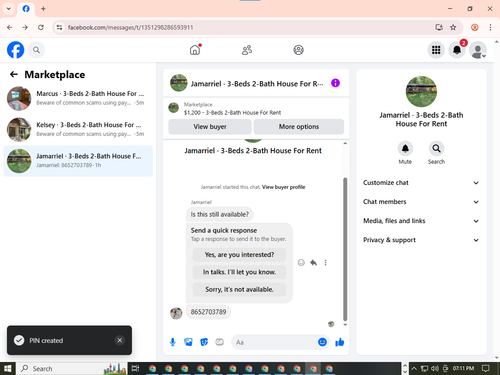Image resolution: width=500 pixels, height=375 pixels.
Task: Open Task View on the taskbar
Action: click(x=135, y=368)
